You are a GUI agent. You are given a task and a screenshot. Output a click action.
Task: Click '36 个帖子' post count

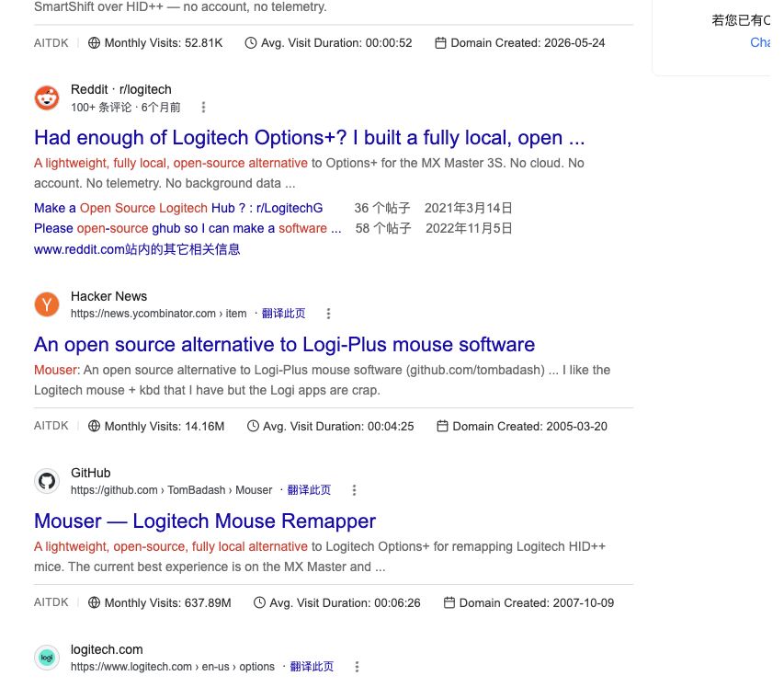click(382, 208)
